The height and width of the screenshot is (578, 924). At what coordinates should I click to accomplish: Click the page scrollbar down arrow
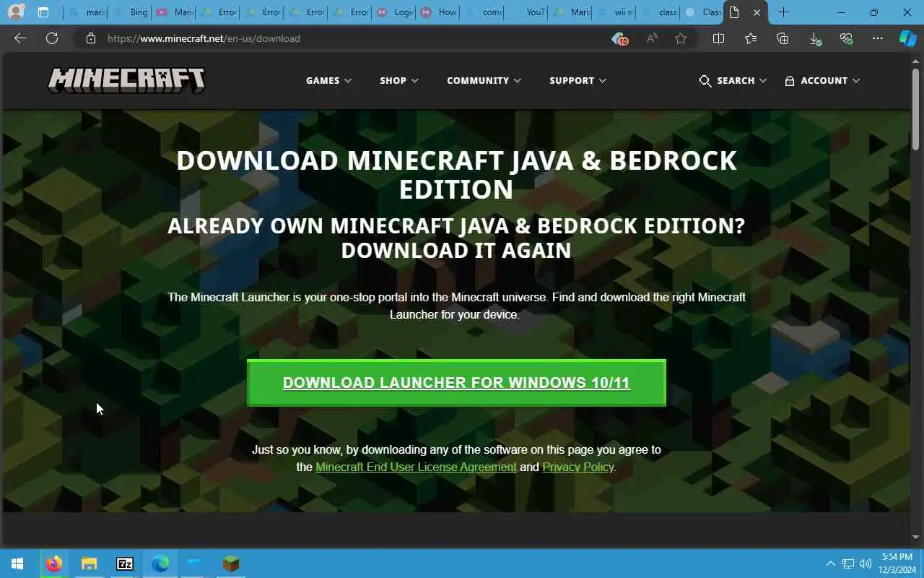click(916, 537)
